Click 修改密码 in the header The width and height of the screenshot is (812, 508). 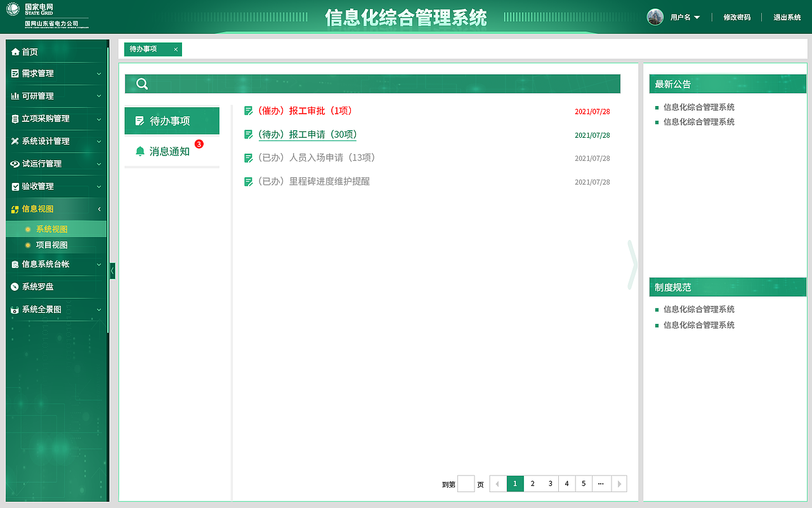736,17
